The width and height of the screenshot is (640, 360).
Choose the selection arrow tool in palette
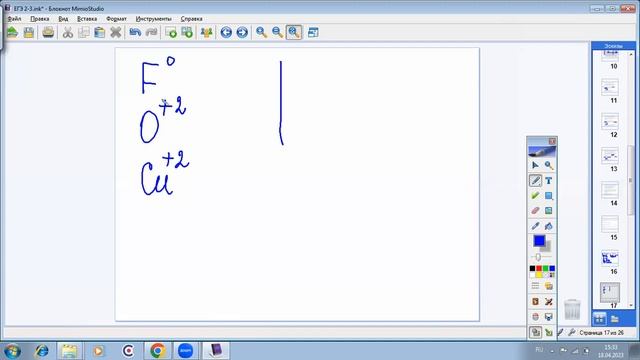click(x=535, y=165)
